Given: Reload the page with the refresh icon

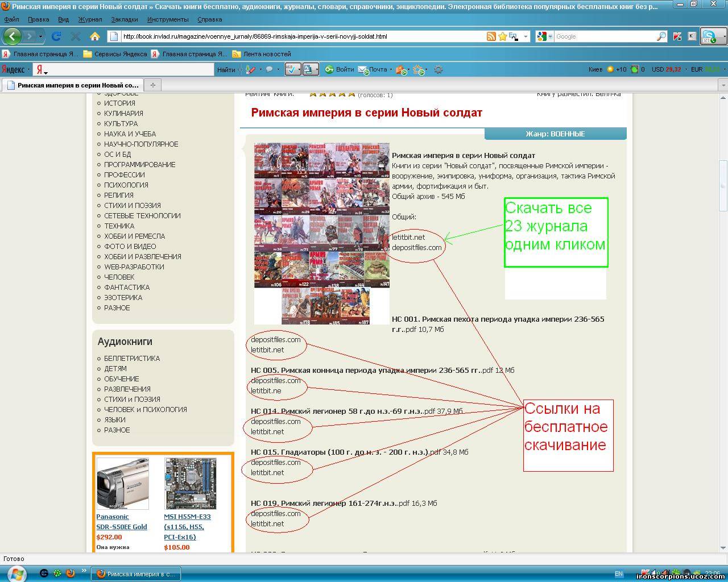Looking at the screenshot, I should coord(56,36).
